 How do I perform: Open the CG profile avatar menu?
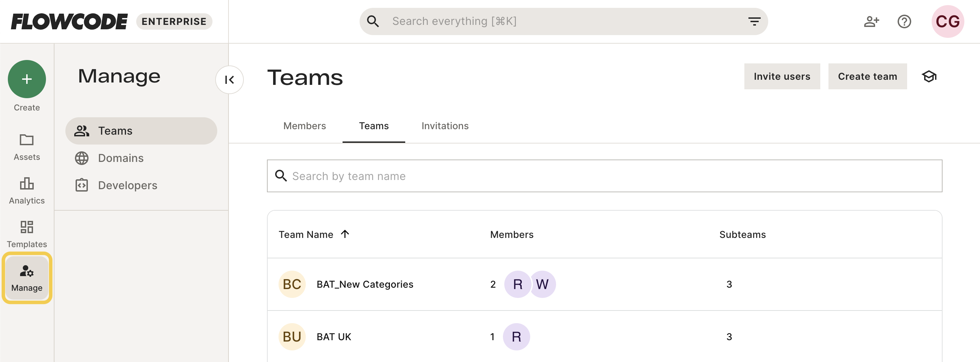tap(948, 21)
